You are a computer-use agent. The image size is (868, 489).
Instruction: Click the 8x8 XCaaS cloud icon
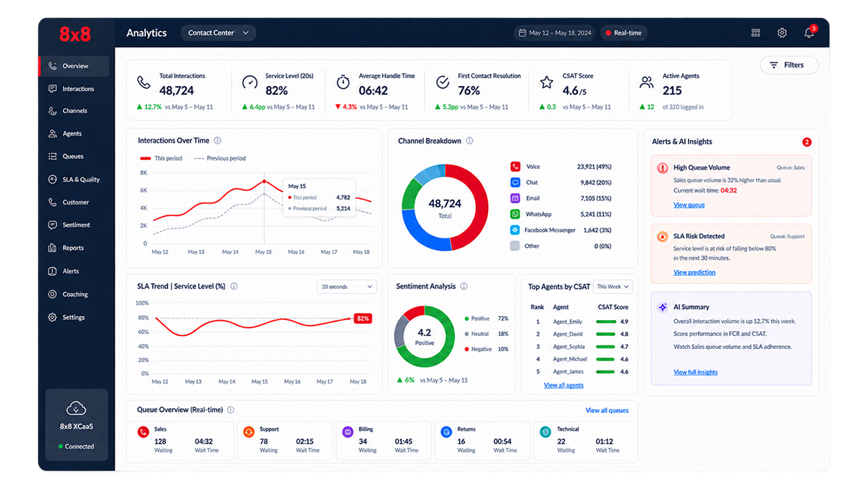76,409
